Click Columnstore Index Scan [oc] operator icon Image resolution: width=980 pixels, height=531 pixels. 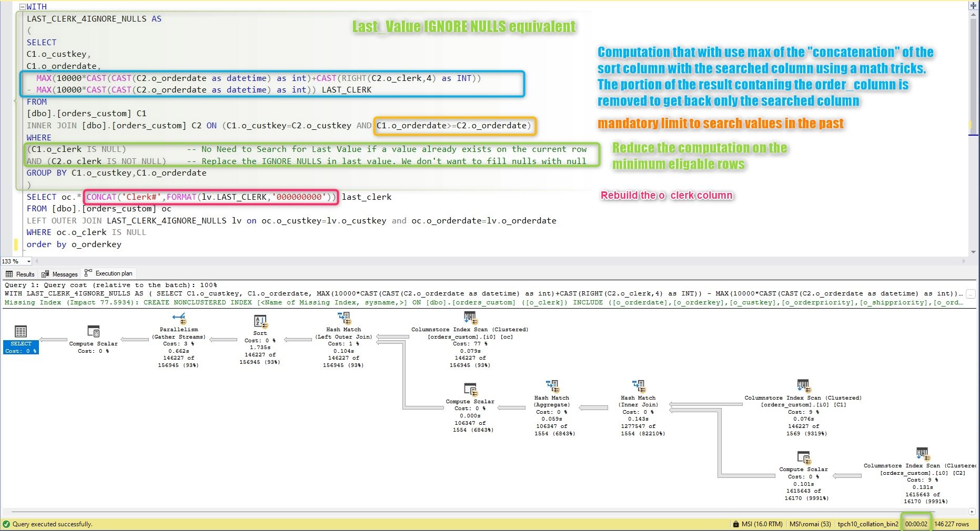click(x=470, y=318)
